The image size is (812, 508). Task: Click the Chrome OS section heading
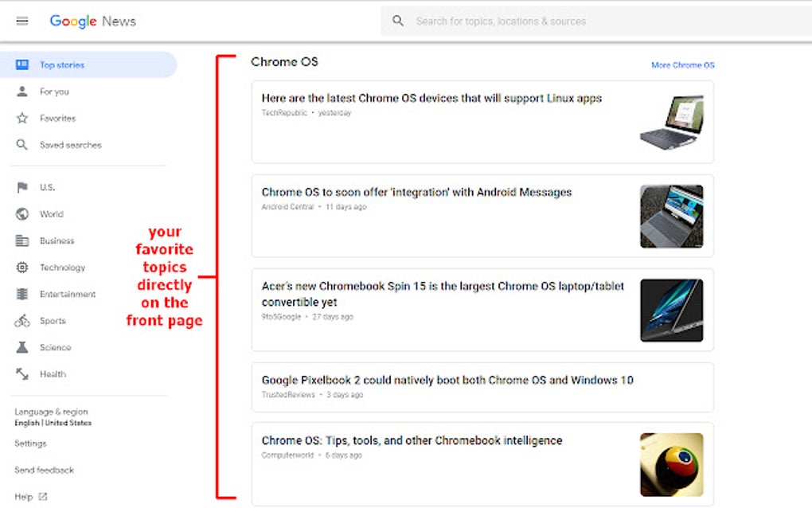(x=284, y=62)
